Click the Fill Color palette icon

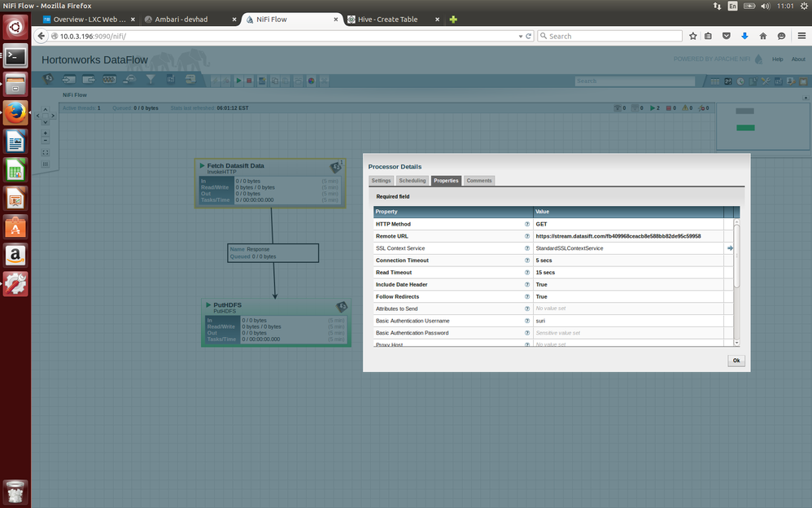click(x=312, y=81)
